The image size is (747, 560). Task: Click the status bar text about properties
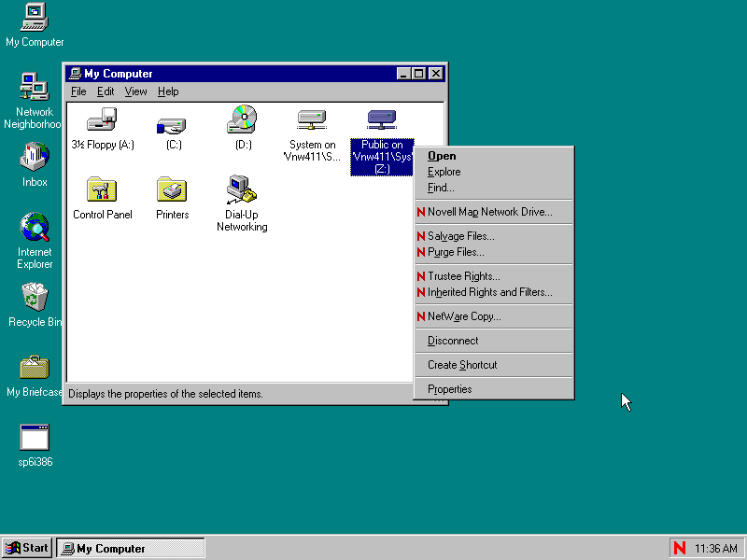click(166, 394)
